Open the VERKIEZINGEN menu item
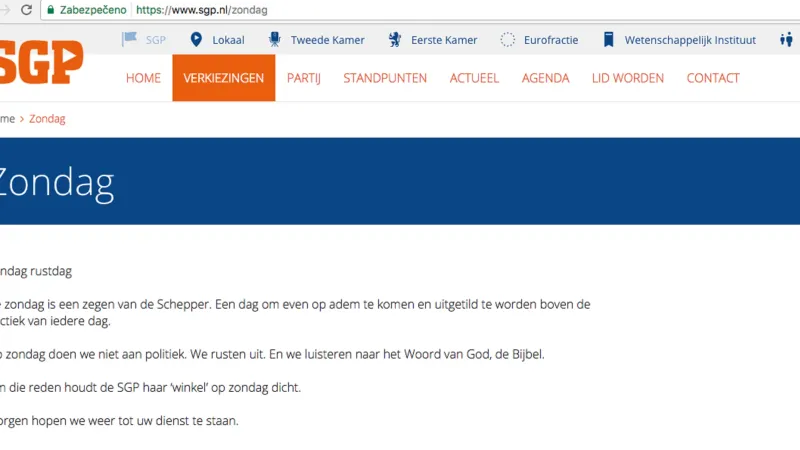The width and height of the screenshot is (800, 450). [223, 78]
